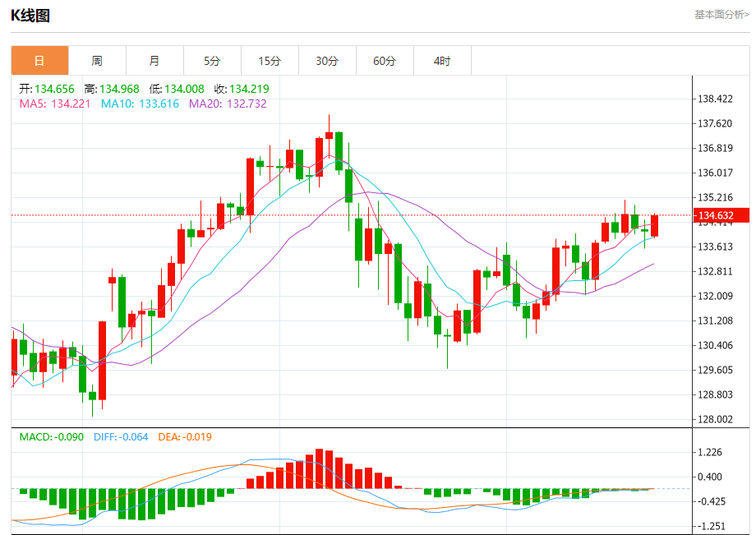Click the MACD:-0.090 indicator label
The height and width of the screenshot is (535, 756).
[52, 437]
